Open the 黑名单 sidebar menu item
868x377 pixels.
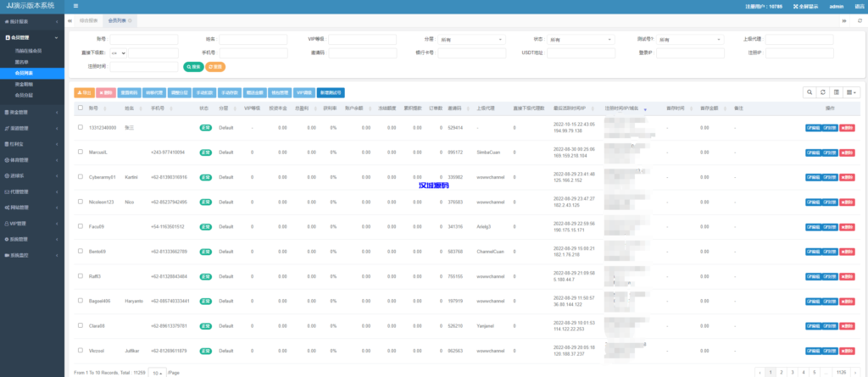coord(28,62)
